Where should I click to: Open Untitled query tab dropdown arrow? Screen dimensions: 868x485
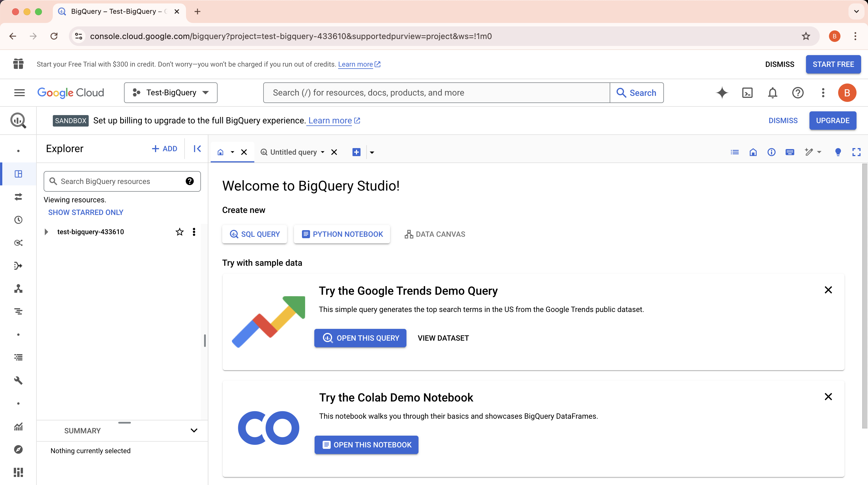pos(322,152)
